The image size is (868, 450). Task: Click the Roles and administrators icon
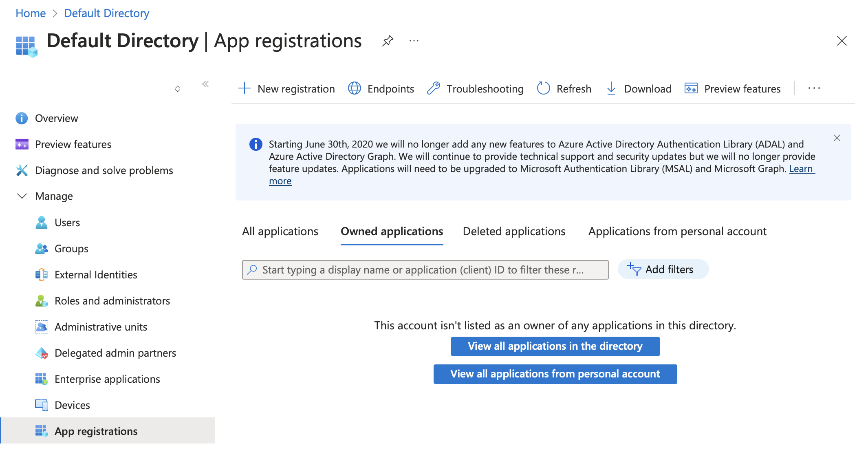point(42,301)
